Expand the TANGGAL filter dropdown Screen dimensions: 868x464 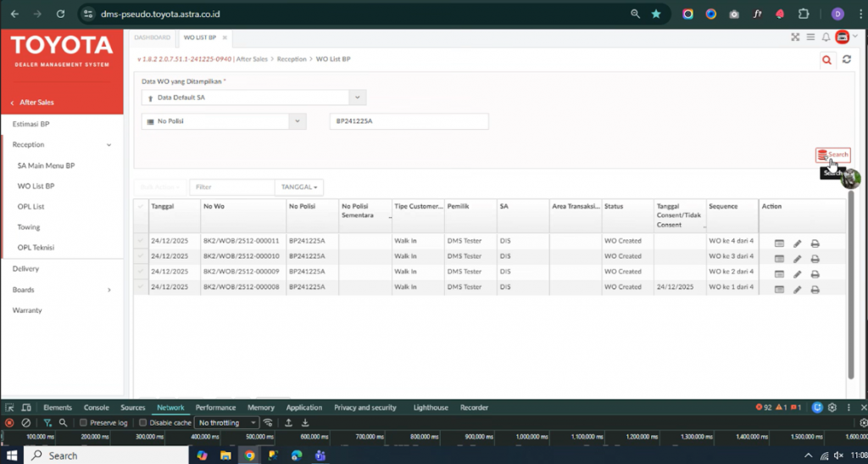click(298, 187)
